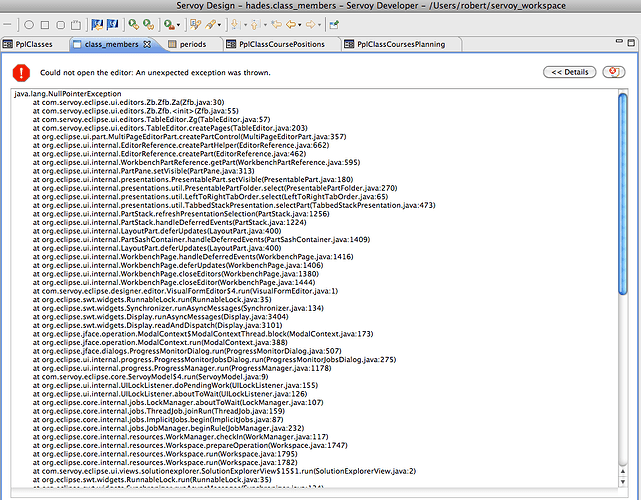Select the line shape tool
The width and height of the screenshot is (641, 500).
(x=7, y=25)
